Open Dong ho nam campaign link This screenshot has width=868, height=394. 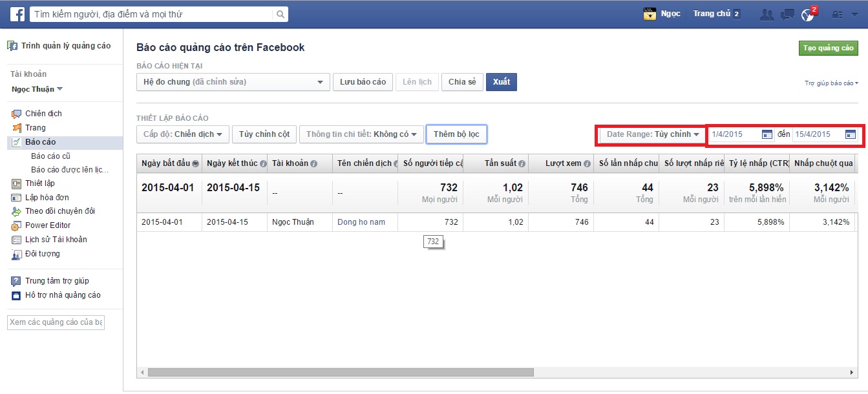pyautogui.click(x=361, y=222)
